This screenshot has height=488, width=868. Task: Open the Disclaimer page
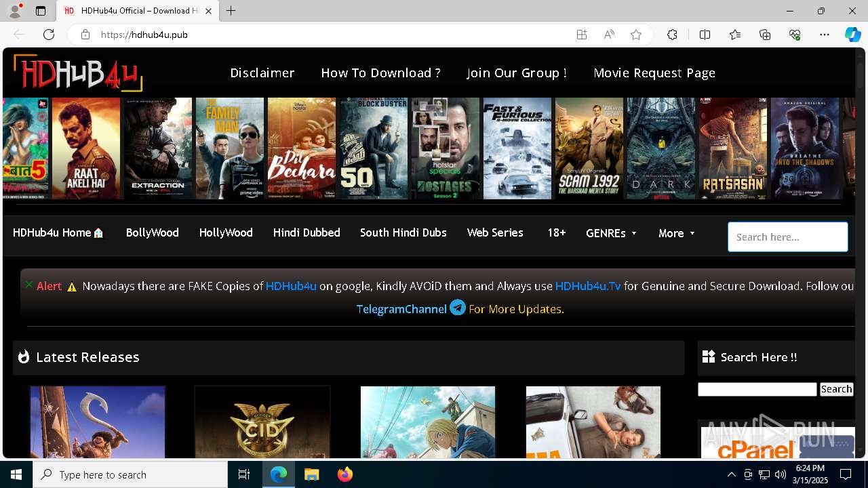point(262,73)
